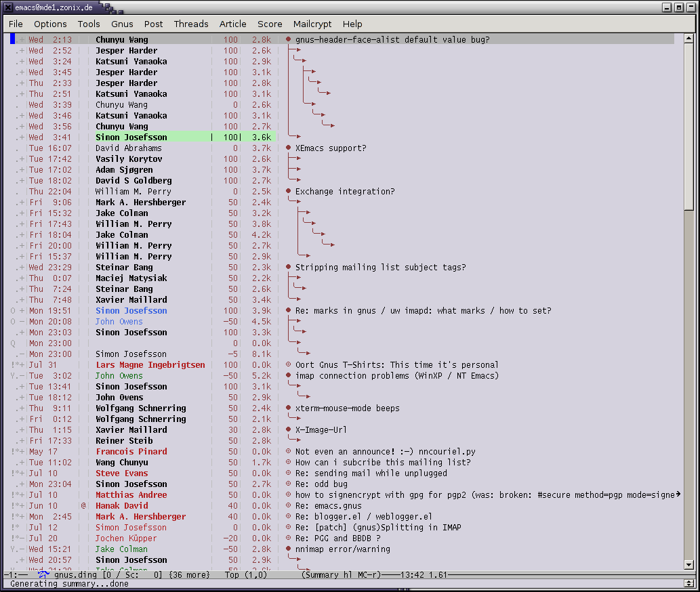Screen dimensions: 700x592
Task: Select author 'David Abrahams'
Action: click(x=129, y=148)
